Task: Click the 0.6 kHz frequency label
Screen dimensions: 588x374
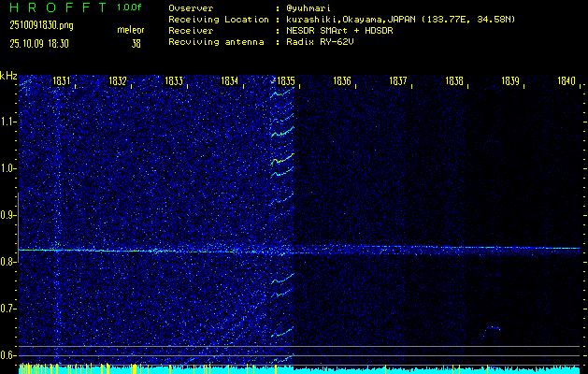Action: 7,355
